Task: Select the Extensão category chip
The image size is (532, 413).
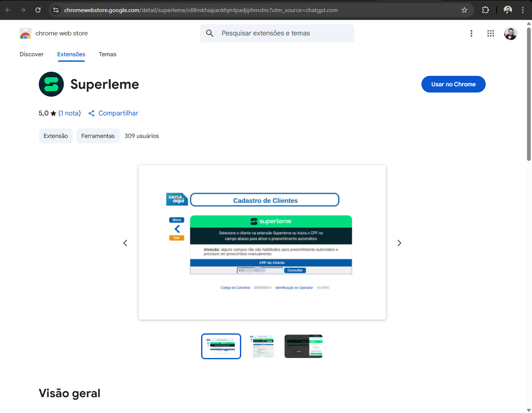Action: (55, 136)
